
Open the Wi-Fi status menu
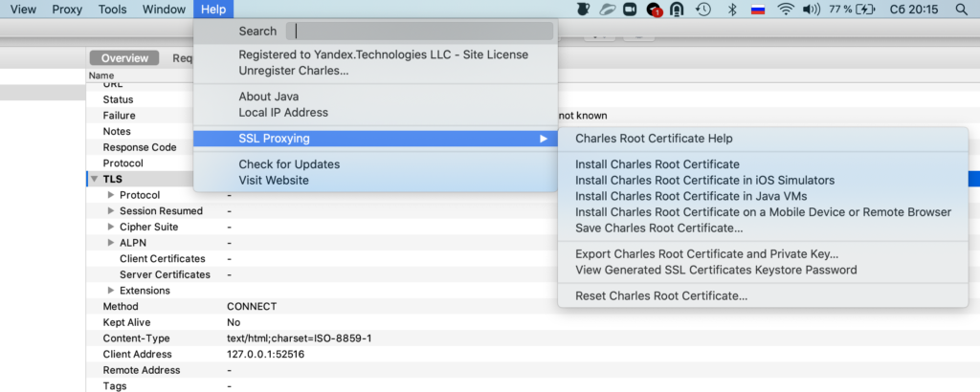(x=786, y=10)
